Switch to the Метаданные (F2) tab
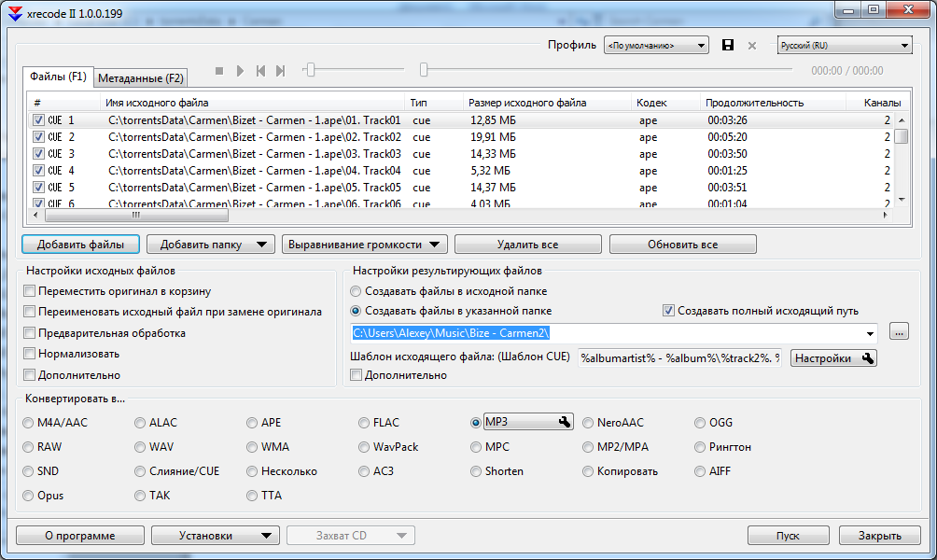 (x=140, y=78)
